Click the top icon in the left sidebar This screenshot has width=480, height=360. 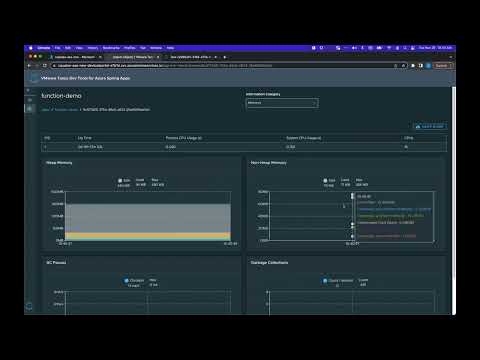click(x=28, y=90)
